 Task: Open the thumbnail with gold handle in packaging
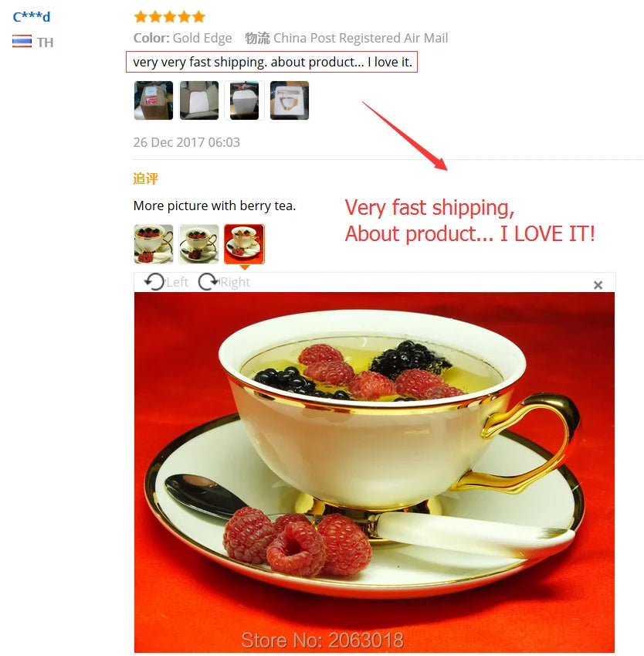click(290, 100)
